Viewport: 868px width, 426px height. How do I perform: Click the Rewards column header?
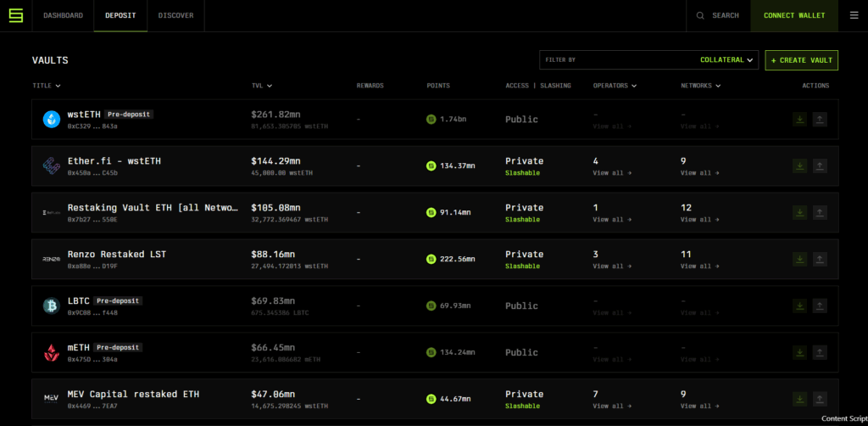(370, 86)
